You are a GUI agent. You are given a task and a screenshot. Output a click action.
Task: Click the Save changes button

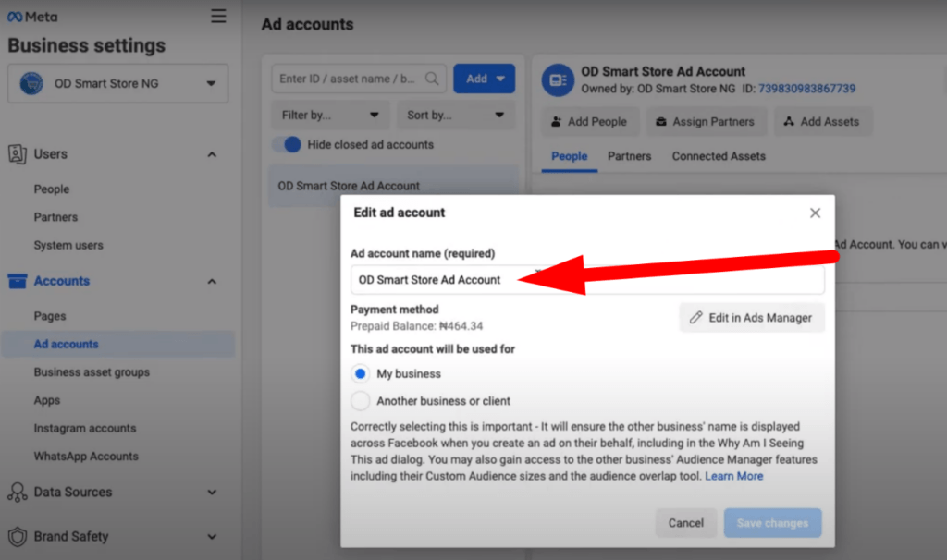pyautogui.click(x=772, y=523)
